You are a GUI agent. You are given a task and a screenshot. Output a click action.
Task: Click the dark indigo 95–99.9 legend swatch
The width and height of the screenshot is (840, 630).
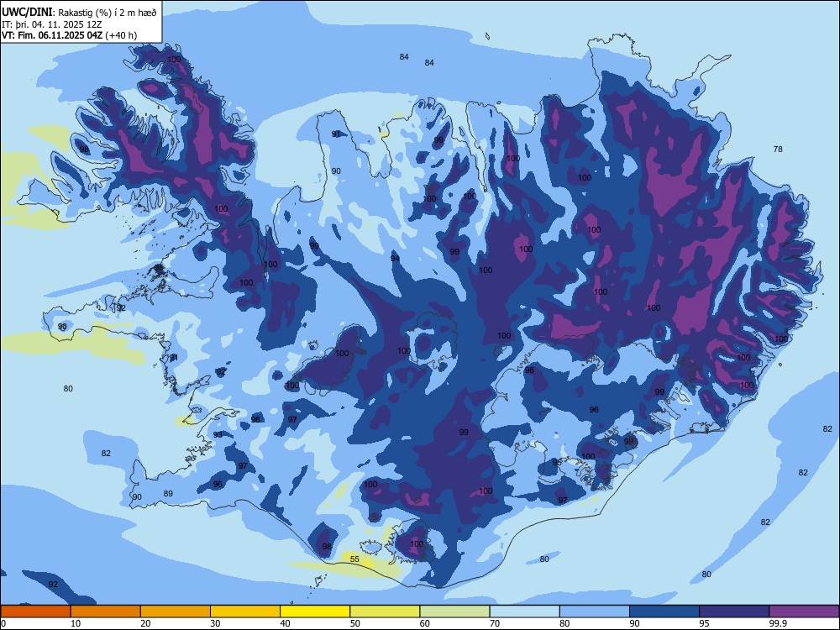pyautogui.click(x=734, y=612)
